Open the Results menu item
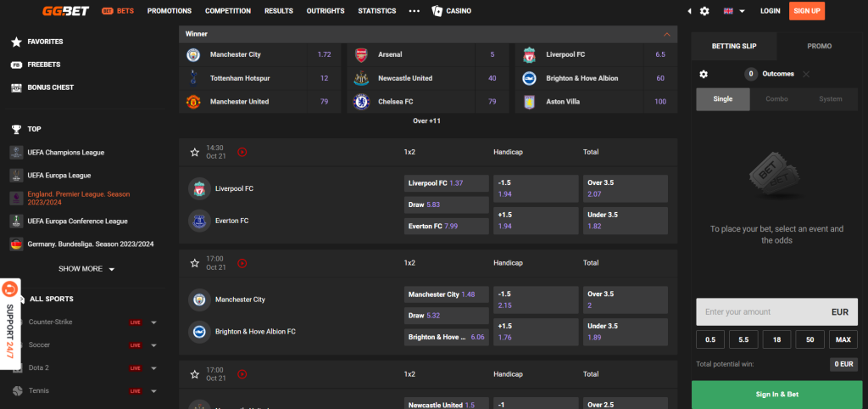The width and height of the screenshot is (868, 409). [278, 11]
